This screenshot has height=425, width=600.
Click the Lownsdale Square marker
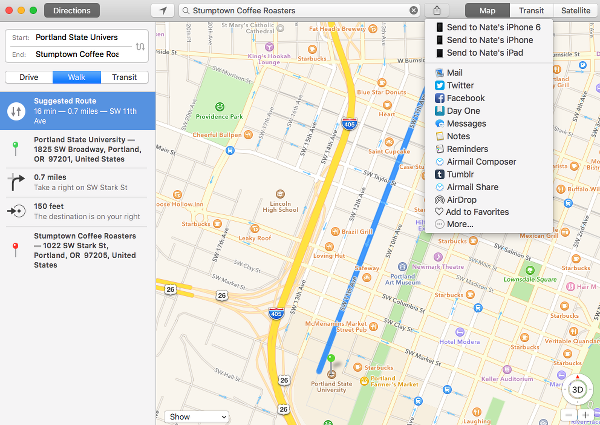point(530,270)
